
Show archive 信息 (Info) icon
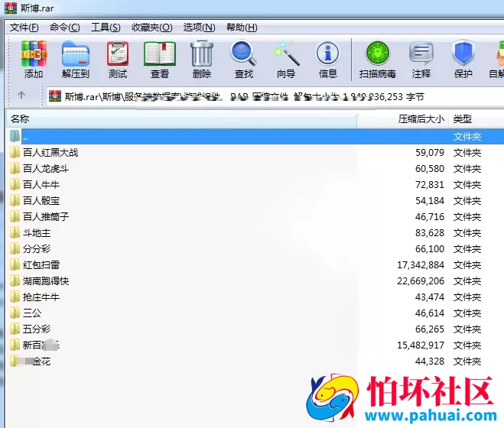click(328, 60)
